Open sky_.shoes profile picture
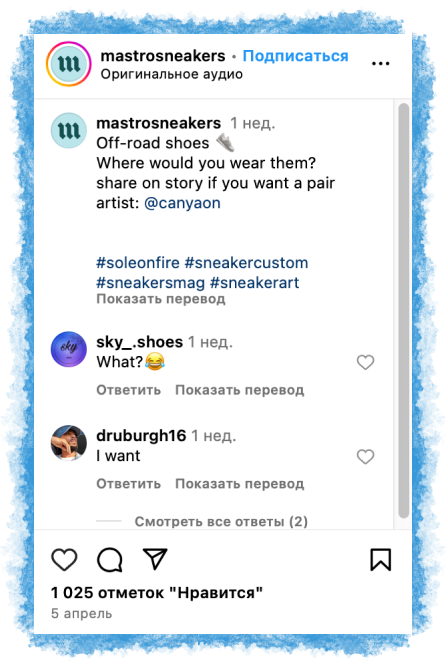Image resolution: width=446 pixels, height=668 pixels. 69,349
